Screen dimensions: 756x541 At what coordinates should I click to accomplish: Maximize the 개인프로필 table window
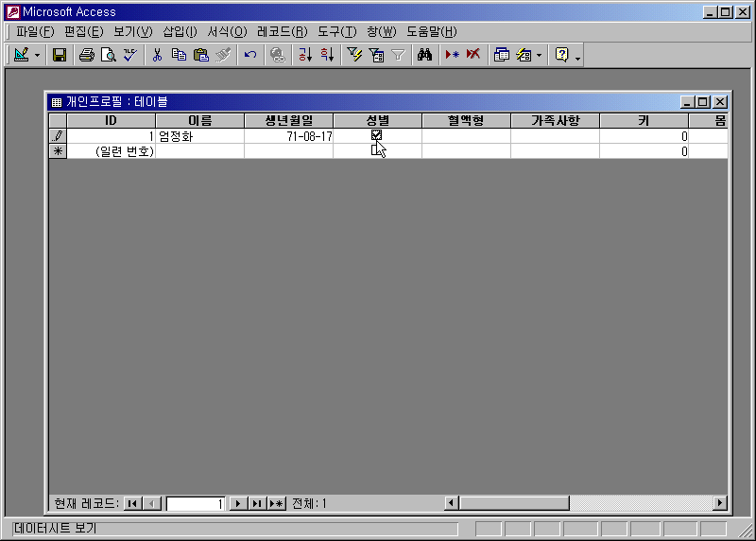coord(703,102)
